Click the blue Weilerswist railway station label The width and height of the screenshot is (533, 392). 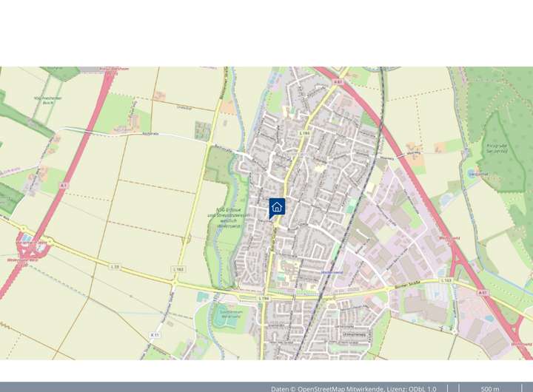pos(332,272)
